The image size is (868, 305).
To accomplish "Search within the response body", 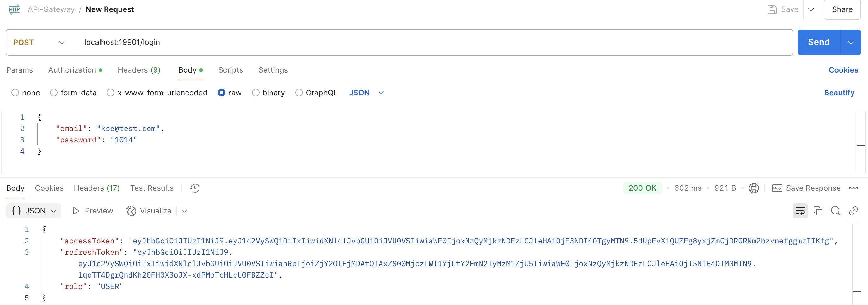I will coord(835,211).
